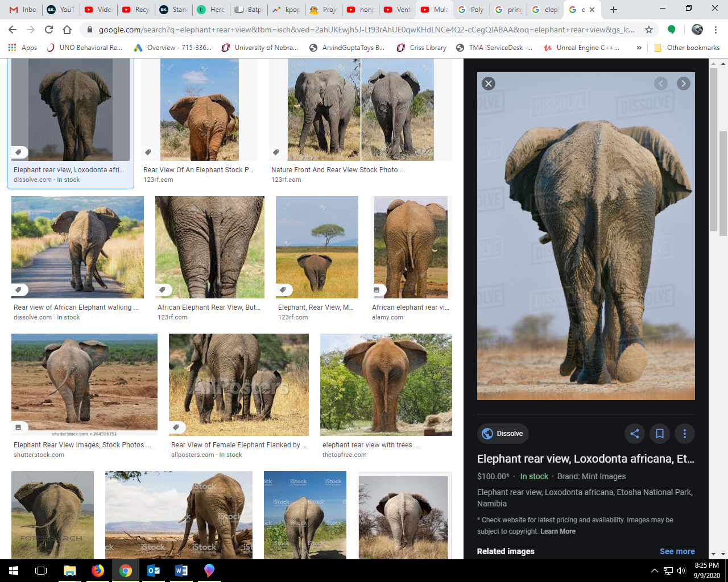
Task: Switch to the 'Proje' tab
Action: coord(323,10)
